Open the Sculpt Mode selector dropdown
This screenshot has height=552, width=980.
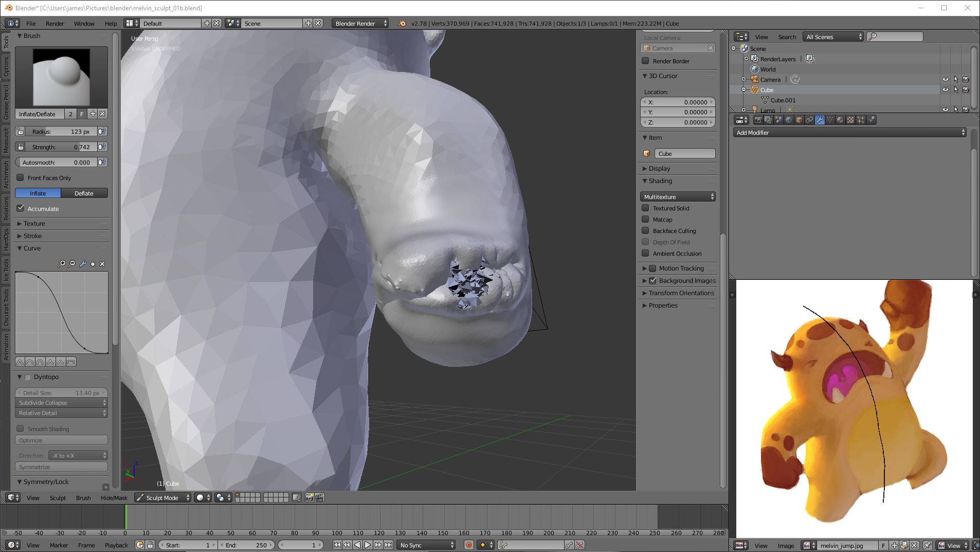[x=162, y=497]
